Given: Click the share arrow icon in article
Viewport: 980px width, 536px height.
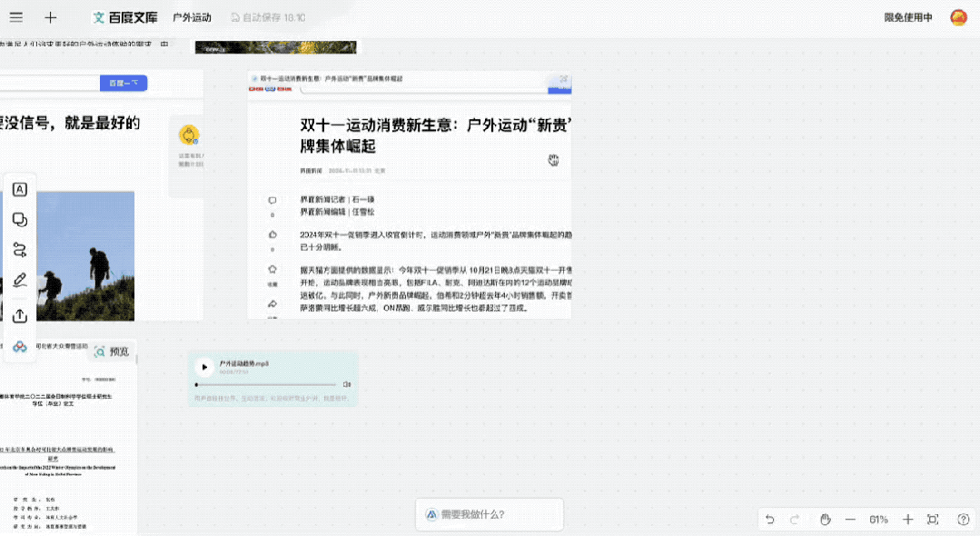Looking at the screenshot, I should coord(272,304).
